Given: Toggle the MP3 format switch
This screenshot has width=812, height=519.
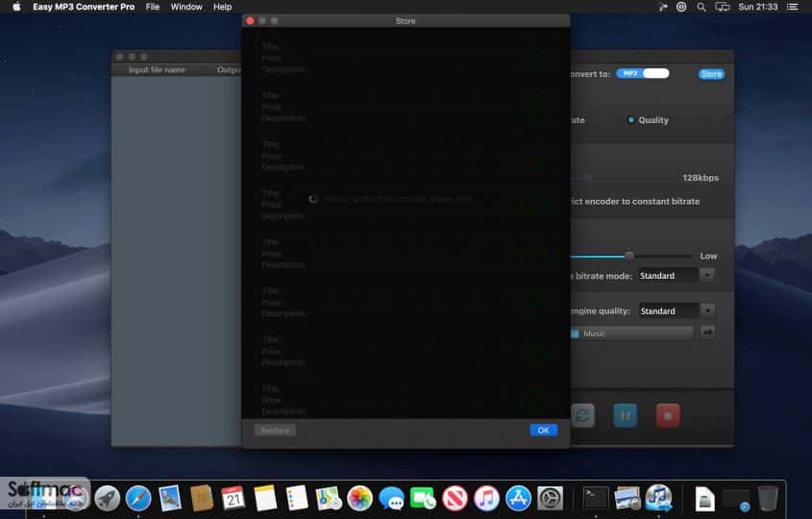Looking at the screenshot, I should point(643,74).
